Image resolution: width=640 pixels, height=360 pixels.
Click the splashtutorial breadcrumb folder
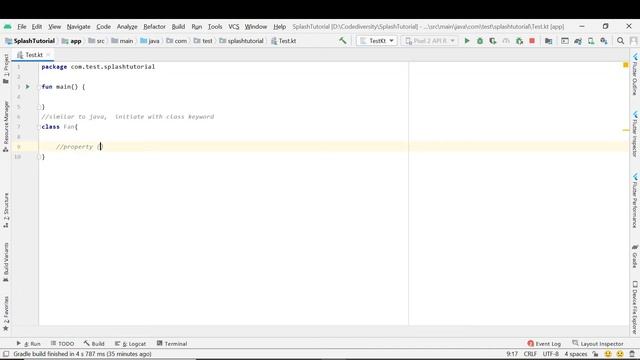(241, 41)
